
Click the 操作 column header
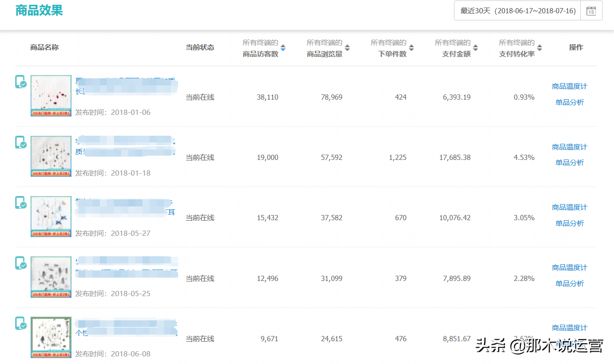click(x=576, y=47)
